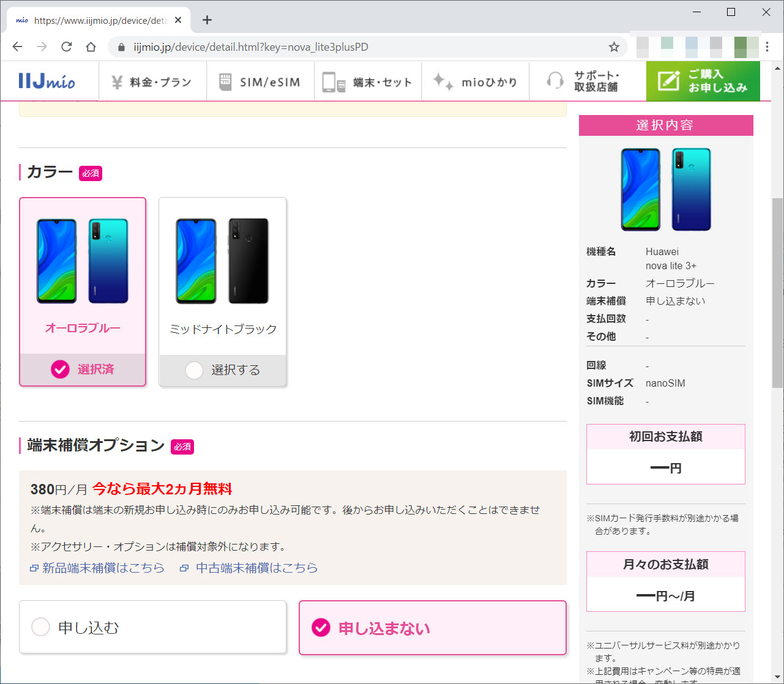This screenshot has height=684, width=784.
Task: Go to browser home page icon
Action: click(91, 47)
